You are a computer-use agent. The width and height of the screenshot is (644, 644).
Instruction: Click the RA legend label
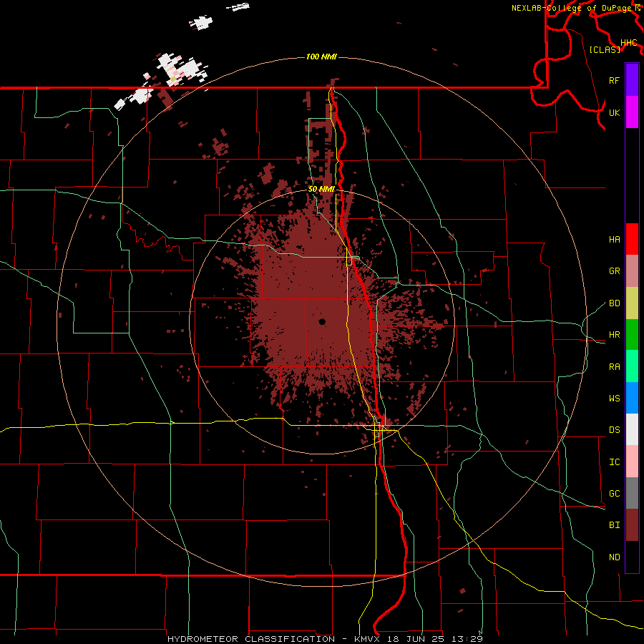615,366
